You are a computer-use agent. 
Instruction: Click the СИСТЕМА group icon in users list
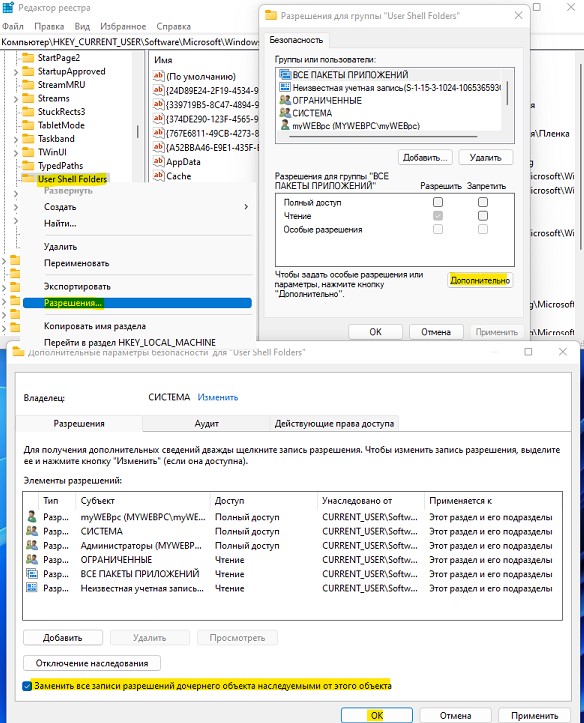tap(285, 113)
